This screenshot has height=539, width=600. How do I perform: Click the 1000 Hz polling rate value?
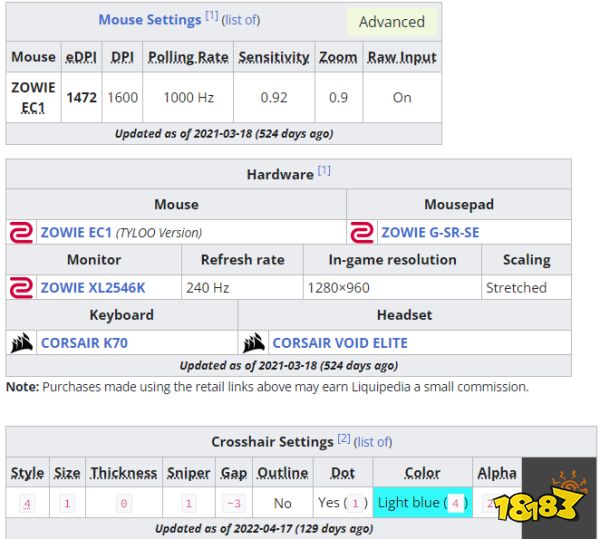(188, 98)
